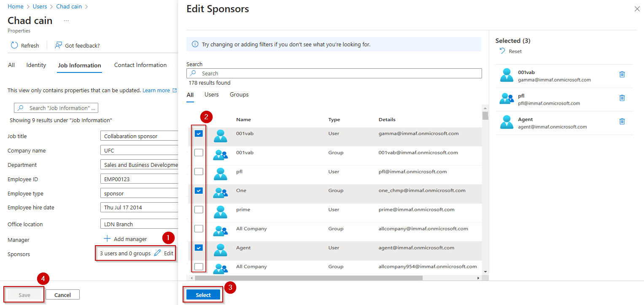
Task: Confirm sponsors with the Select button
Action: (203, 294)
